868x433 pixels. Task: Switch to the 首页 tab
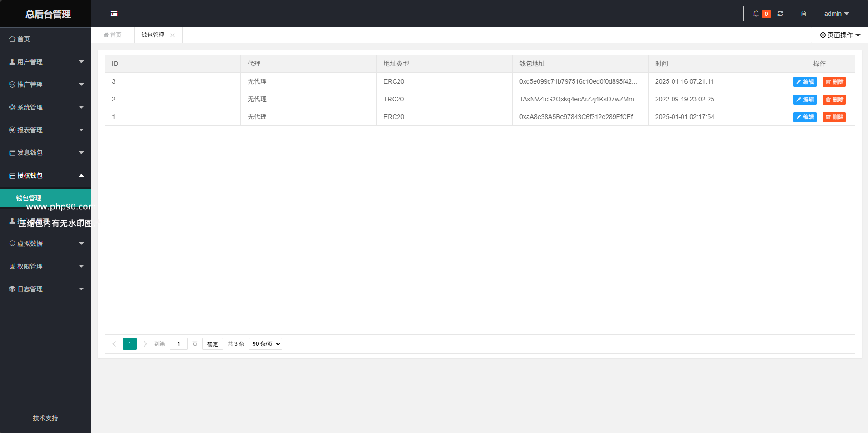(x=113, y=35)
